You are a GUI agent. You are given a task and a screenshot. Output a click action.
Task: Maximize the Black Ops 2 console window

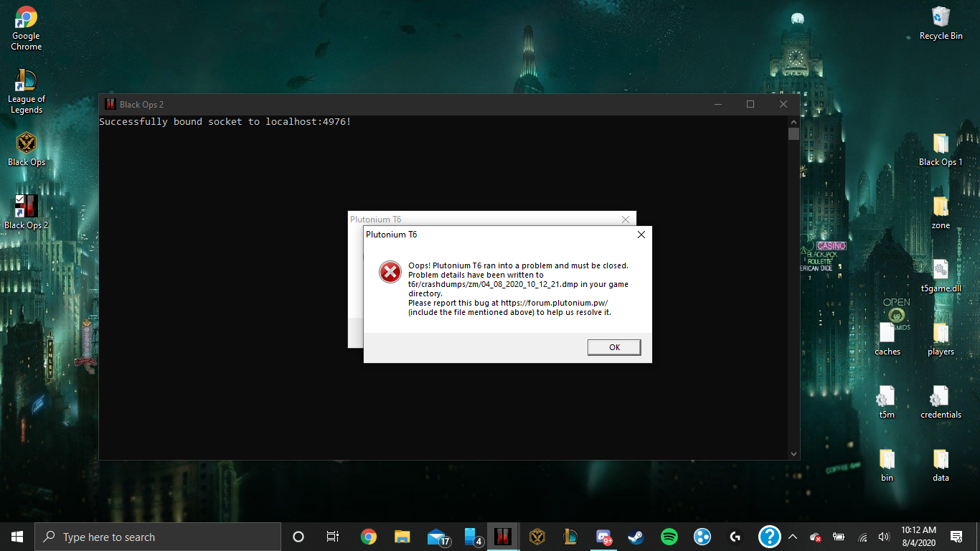click(750, 104)
